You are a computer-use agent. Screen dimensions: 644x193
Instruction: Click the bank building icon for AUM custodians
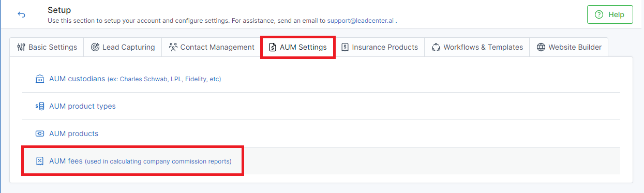[40, 79]
